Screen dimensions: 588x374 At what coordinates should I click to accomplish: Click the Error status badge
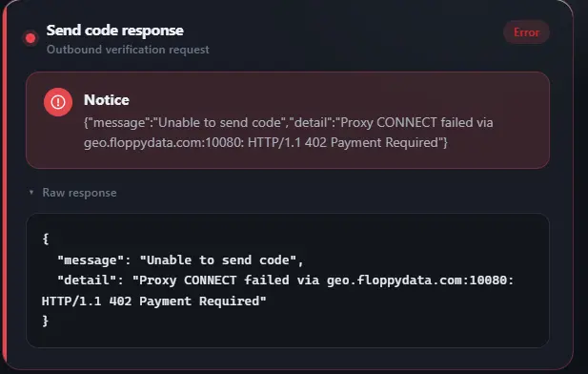[526, 32]
